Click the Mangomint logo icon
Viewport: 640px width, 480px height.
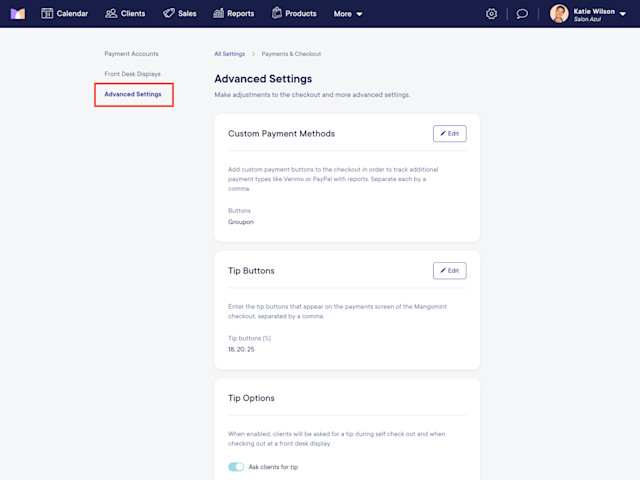18,13
